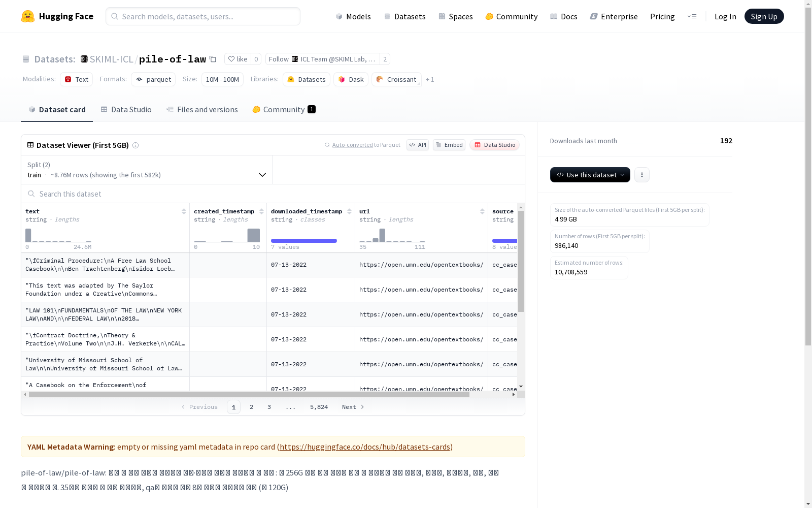The width and height of the screenshot is (812, 508).
Task: Like this dataset
Action: 238,59
